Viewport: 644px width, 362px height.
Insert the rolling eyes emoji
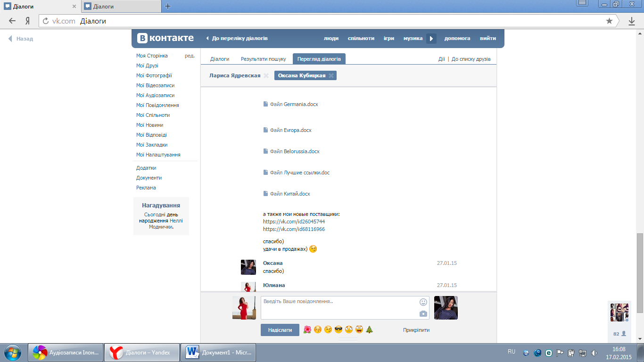pyautogui.click(x=349, y=329)
